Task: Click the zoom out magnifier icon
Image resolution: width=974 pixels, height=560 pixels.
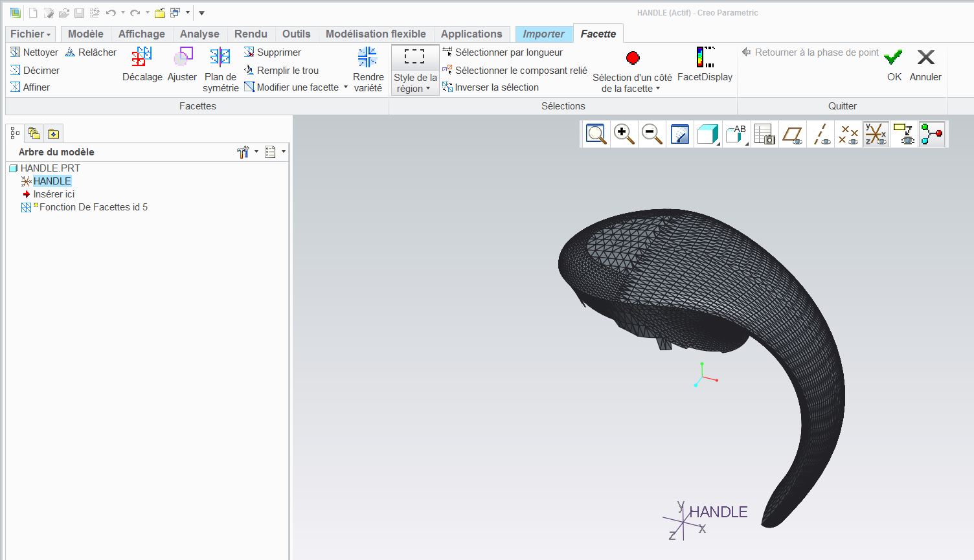Action: point(651,134)
